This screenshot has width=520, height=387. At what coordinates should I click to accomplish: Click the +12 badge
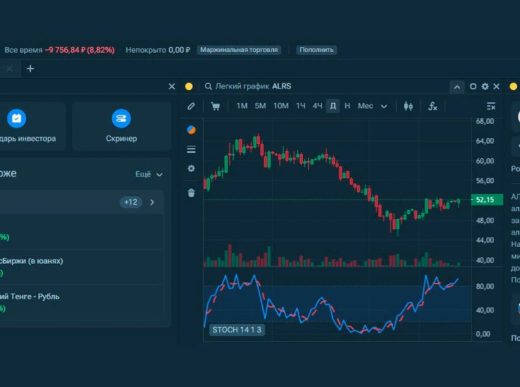click(x=131, y=202)
